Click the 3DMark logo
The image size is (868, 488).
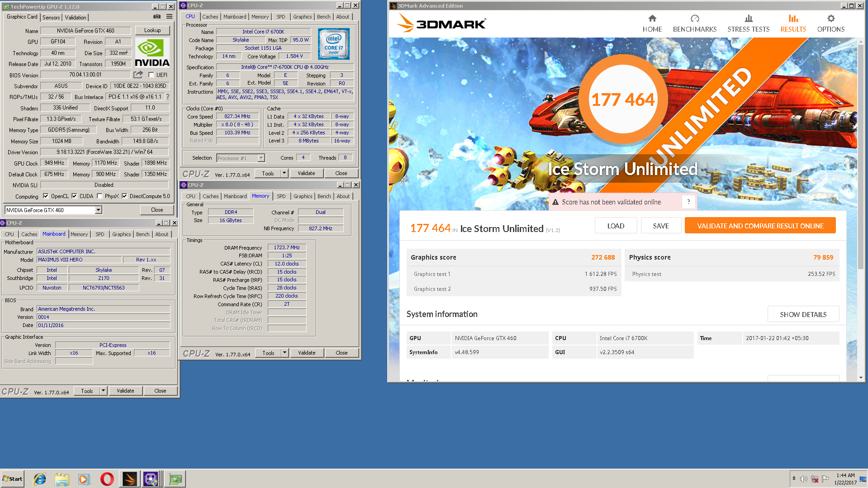[x=441, y=23]
